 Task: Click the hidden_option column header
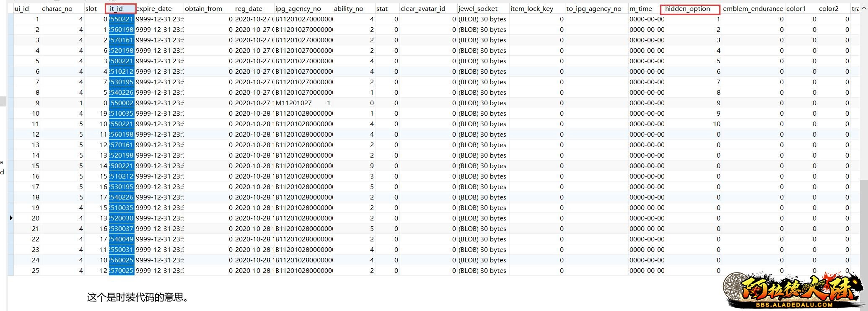pyautogui.click(x=689, y=9)
